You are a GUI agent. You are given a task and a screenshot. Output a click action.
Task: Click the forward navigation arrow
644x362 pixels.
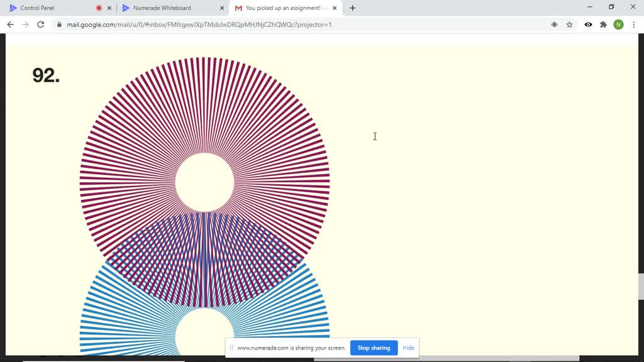tap(25, 25)
